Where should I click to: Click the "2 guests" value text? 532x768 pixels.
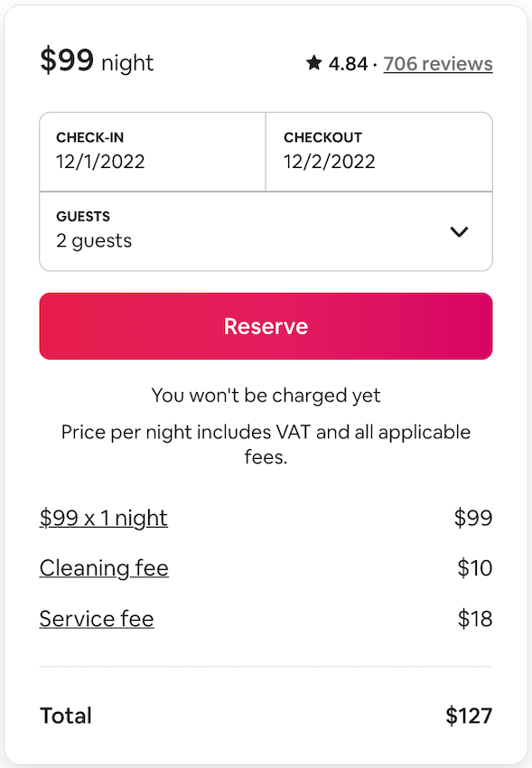[94, 241]
